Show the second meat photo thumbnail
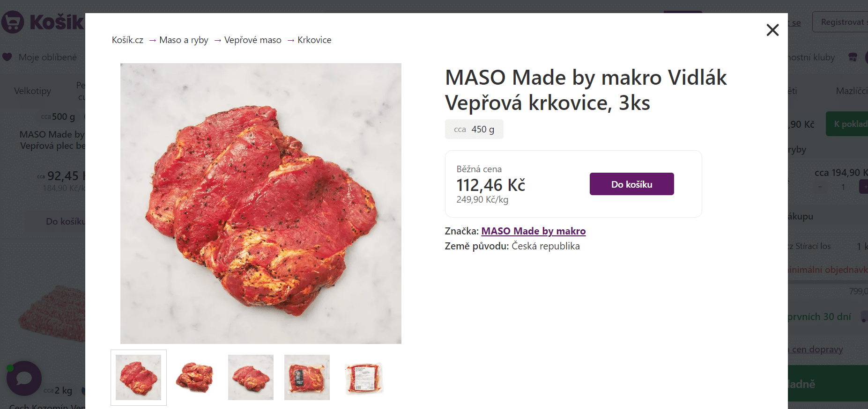Image resolution: width=868 pixels, height=409 pixels. coord(195,377)
